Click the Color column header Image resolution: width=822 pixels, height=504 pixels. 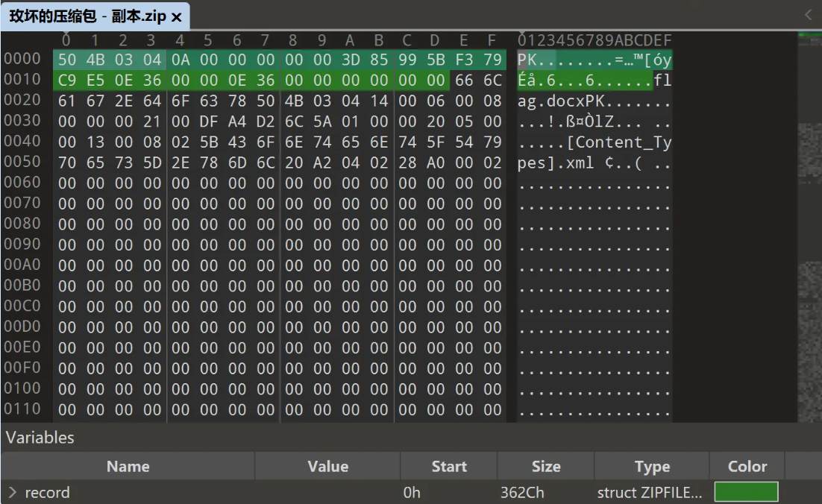pos(747,467)
